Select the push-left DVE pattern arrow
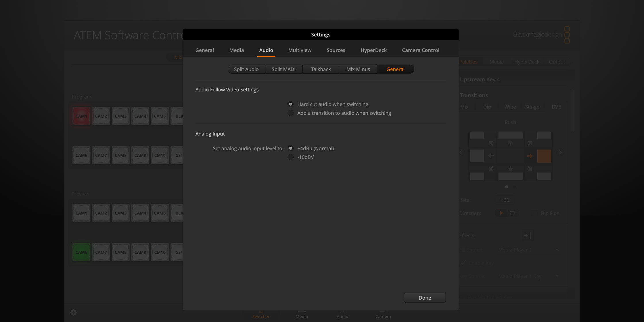 point(491,156)
